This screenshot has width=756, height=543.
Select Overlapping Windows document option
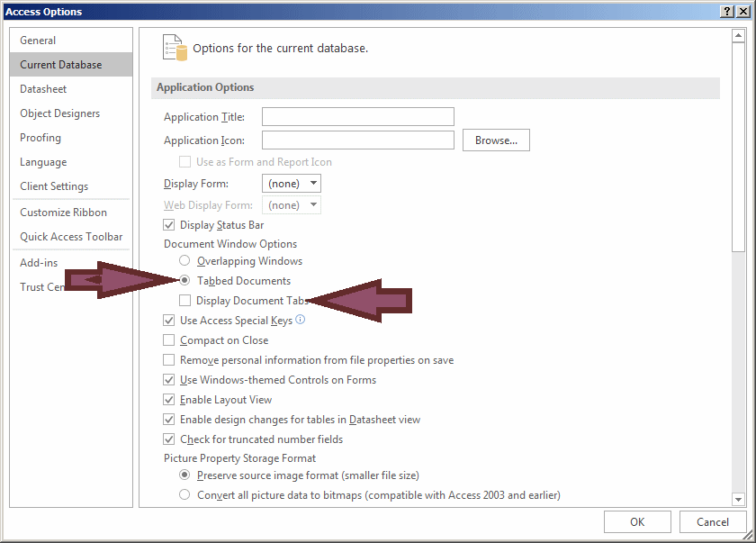(x=184, y=260)
